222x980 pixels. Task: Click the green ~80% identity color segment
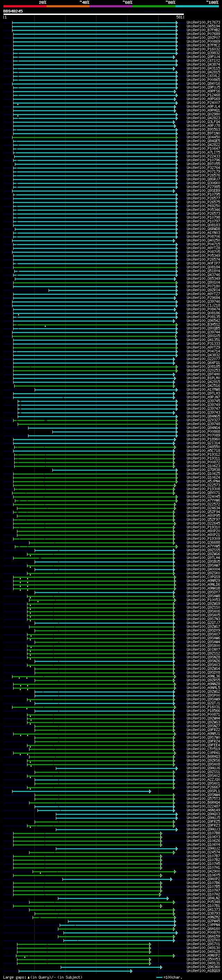coord(154,7)
